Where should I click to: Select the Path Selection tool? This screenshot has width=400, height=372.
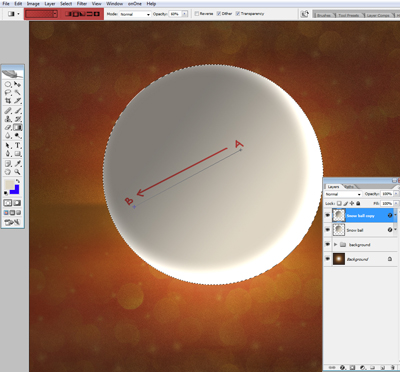(x=8, y=146)
